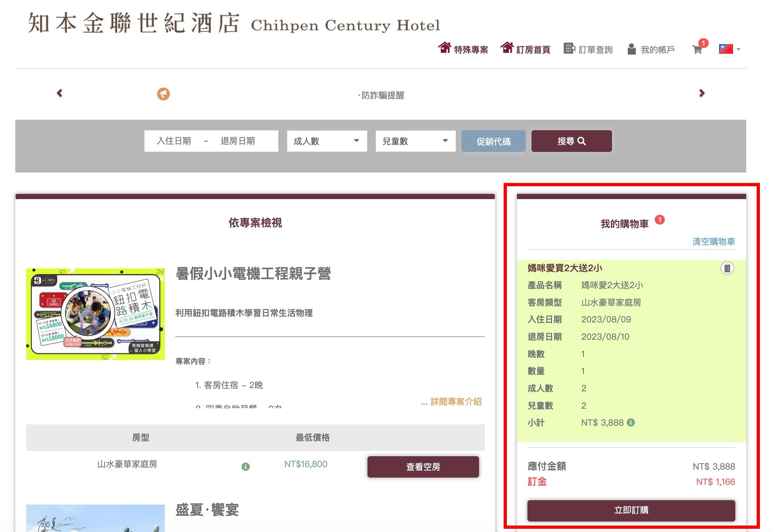Click the info icon beside 山水豪華家庭房 room
772x532 pixels.
(245, 466)
